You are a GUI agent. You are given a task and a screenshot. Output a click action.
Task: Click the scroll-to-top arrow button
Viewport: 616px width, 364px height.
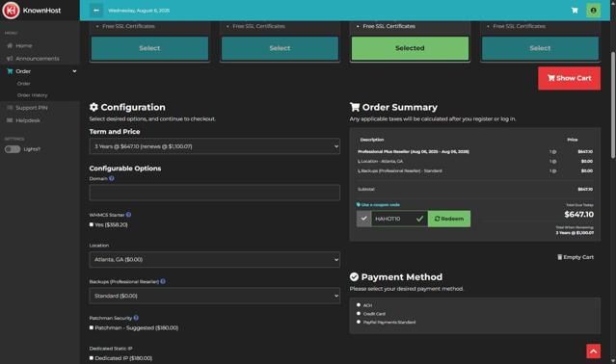593,351
